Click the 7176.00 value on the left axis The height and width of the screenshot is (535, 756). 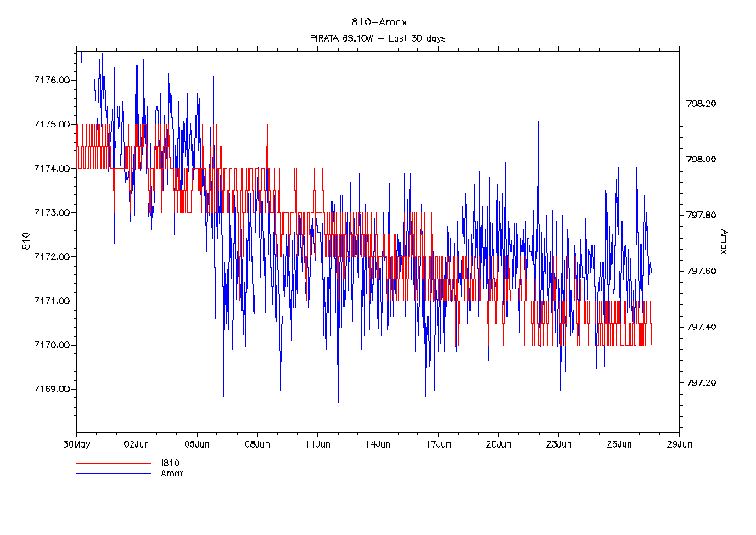tap(51, 80)
